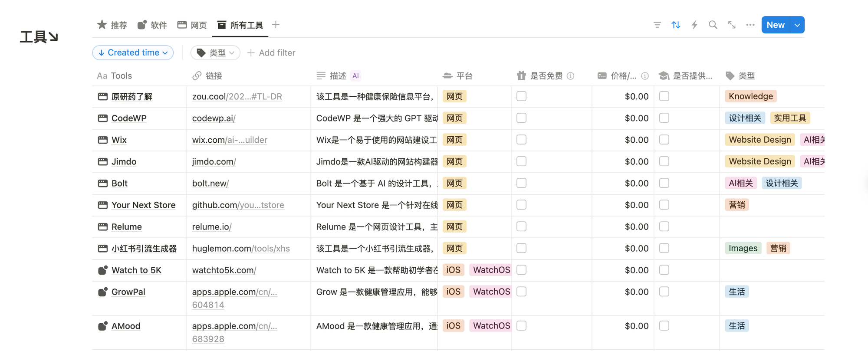This screenshot has height=351, width=868.
Task: Add a new view with plus icon
Action: pyautogui.click(x=276, y=25)
